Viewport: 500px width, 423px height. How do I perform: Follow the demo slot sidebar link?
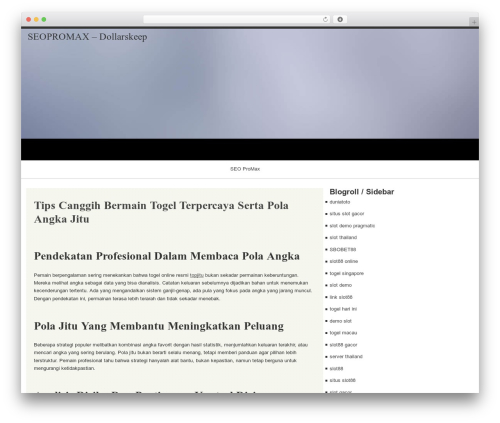pos(340,321)
